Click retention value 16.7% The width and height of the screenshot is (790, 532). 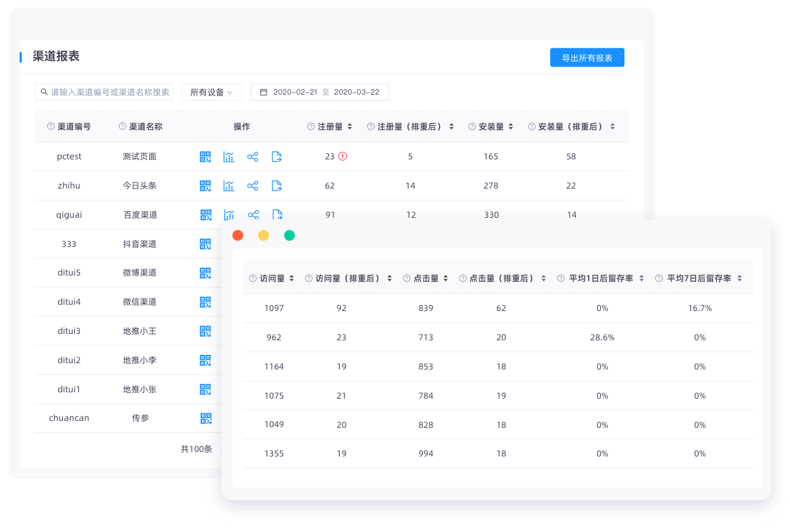[700, 309]
